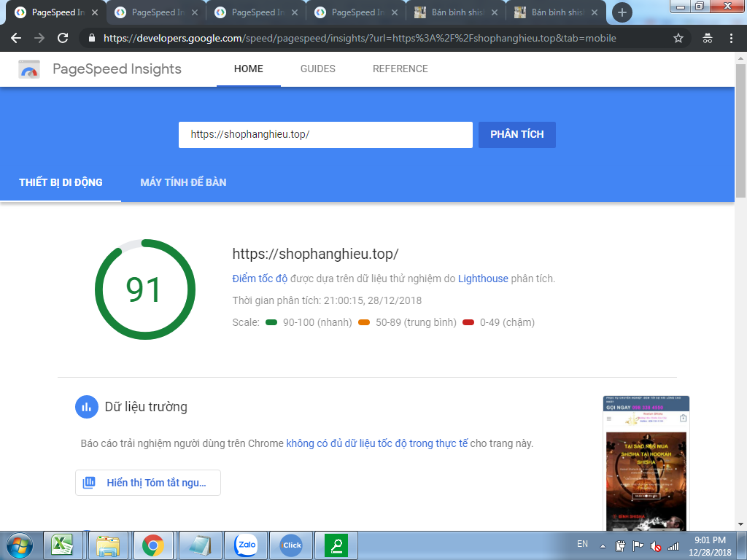This screenshot has height=560, width=747.
Task: Show hidden system tray icons
Action: pyautogui.click(x=603, y=545)
